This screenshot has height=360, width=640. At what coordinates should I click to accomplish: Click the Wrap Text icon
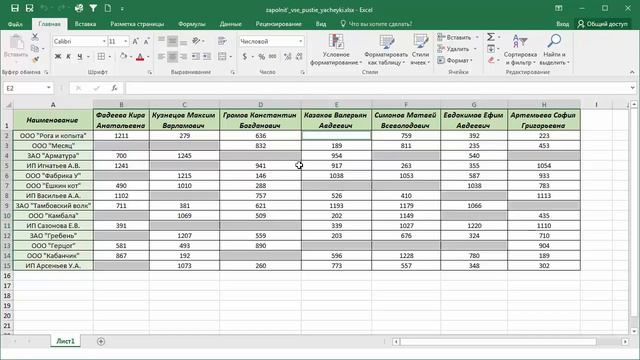pos(222,41)
